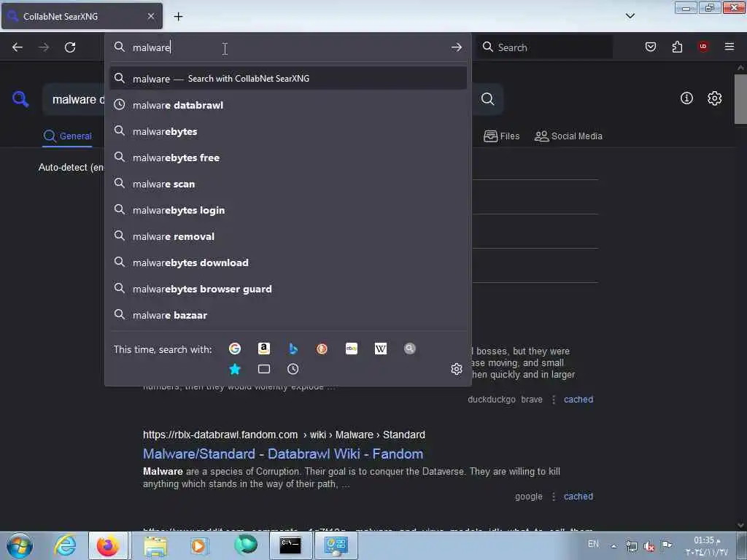Screen dimensions: 747x560
Task: Click the muted volume tray icon
Action: 649,545
